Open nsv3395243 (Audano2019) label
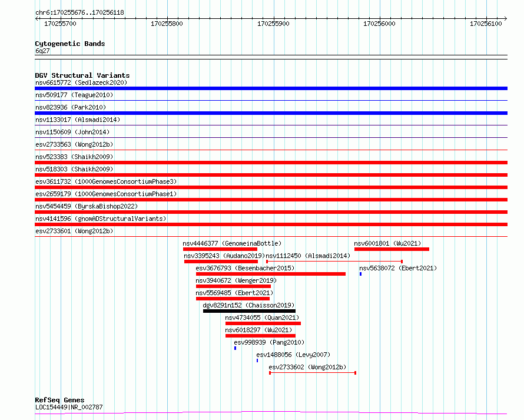This screenshot has width=524, height=420. pos(224,256)
